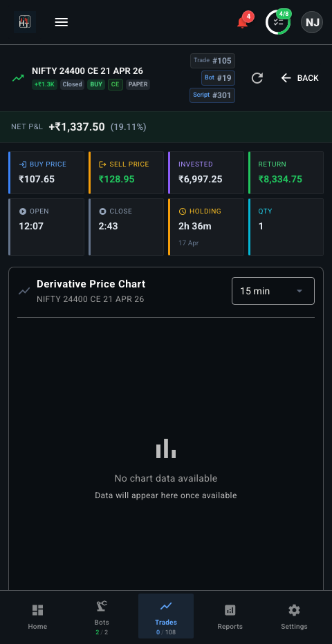Click the 'No chart data available' message
Screen dimensions: 332x644
[166, 478]
